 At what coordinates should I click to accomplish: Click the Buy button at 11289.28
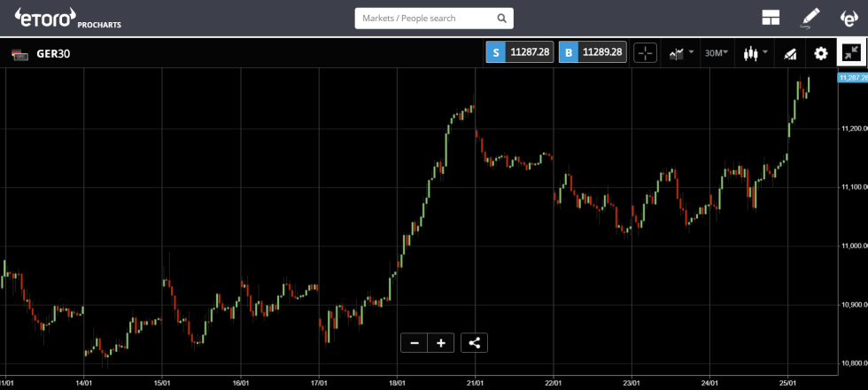point(593,53)
